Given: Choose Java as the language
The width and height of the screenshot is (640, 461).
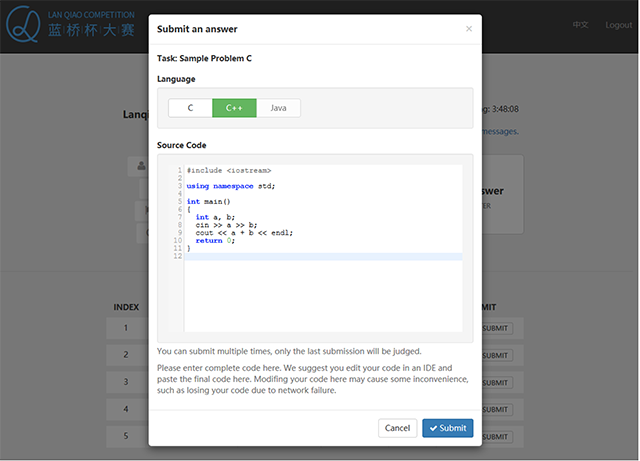Looking at the screenshot, I should (x=278, y=108).
